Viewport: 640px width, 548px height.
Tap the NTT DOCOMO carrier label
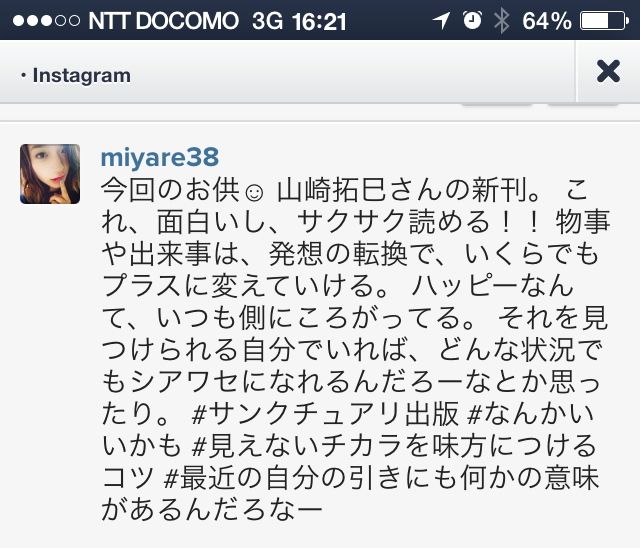click(x=163, y=21)
